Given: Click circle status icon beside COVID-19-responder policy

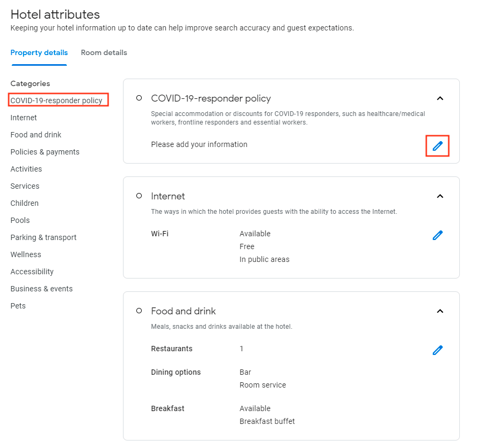Looking at the screenshot, I should [139, 98].
